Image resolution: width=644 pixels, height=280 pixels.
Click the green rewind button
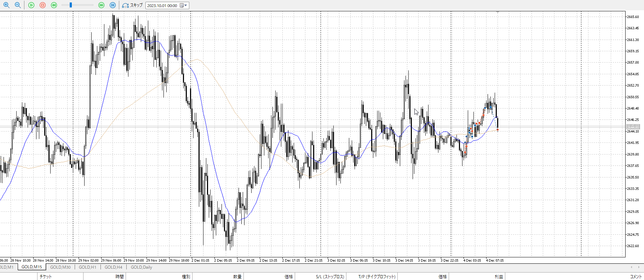point(54,5)
